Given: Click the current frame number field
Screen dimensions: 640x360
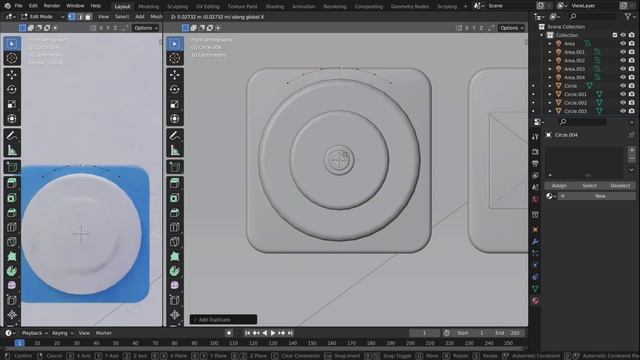Looking at the screenshot, I should click(424, 333).
